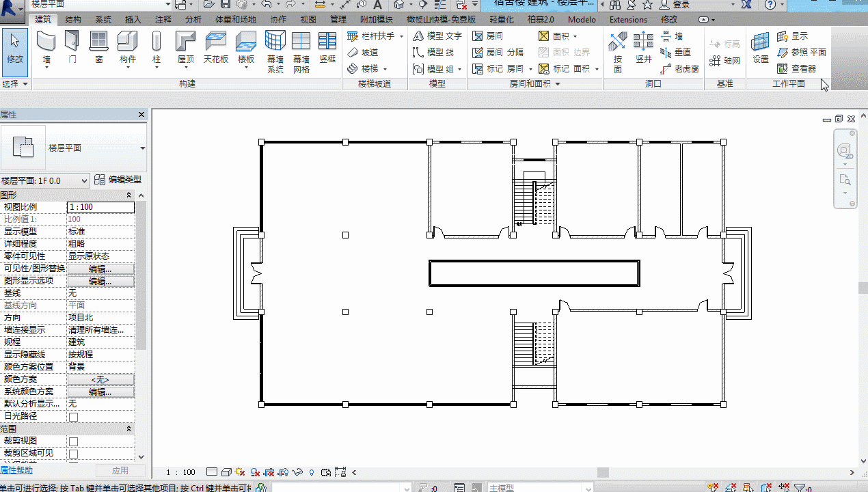Enable the 日光路径 checkbox

[73, 417]
